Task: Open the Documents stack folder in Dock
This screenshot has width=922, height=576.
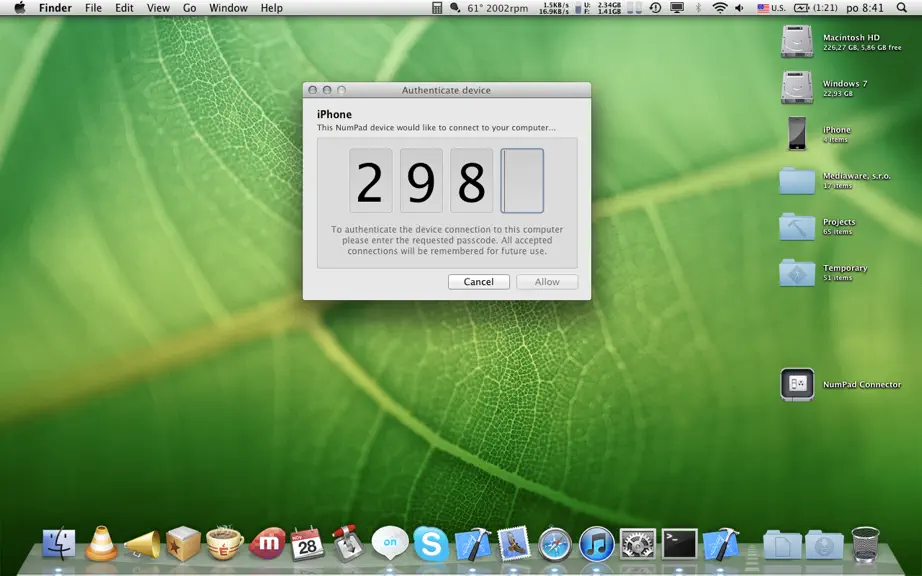Action: (x=783, y=544)
